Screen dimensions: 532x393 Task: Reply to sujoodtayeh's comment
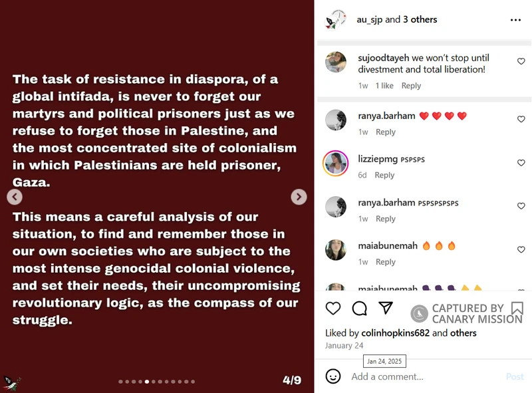(x=411, y=86)
